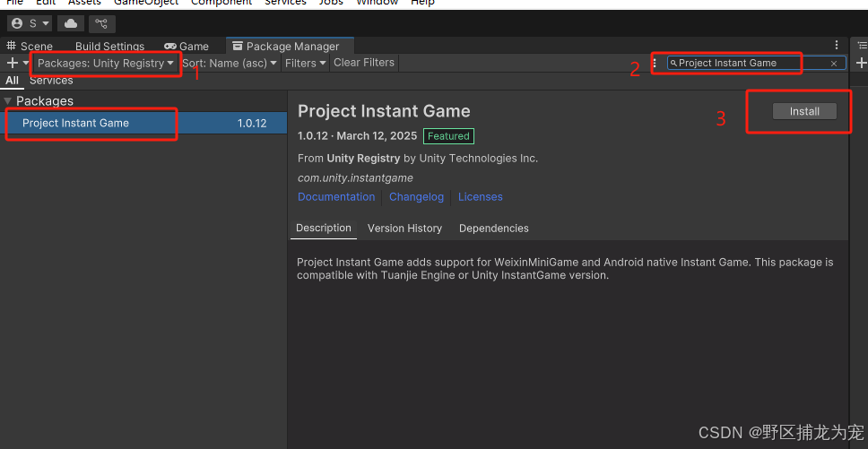Screen dimensions: 868x449
Task: Open the Packages: Unity Registry dropdown
Action: click(106, 63)
